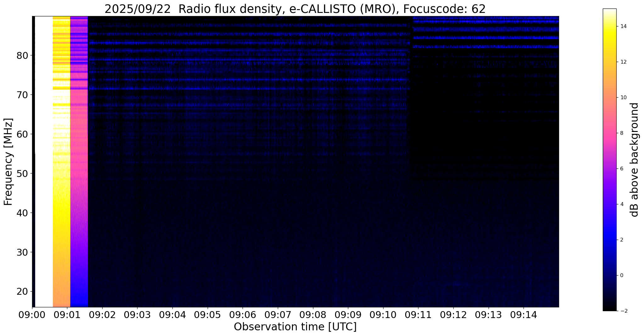Screen dimensions: 644x336
Task: Click the 09:01 time tick label
Action: (x=67, y=315)
